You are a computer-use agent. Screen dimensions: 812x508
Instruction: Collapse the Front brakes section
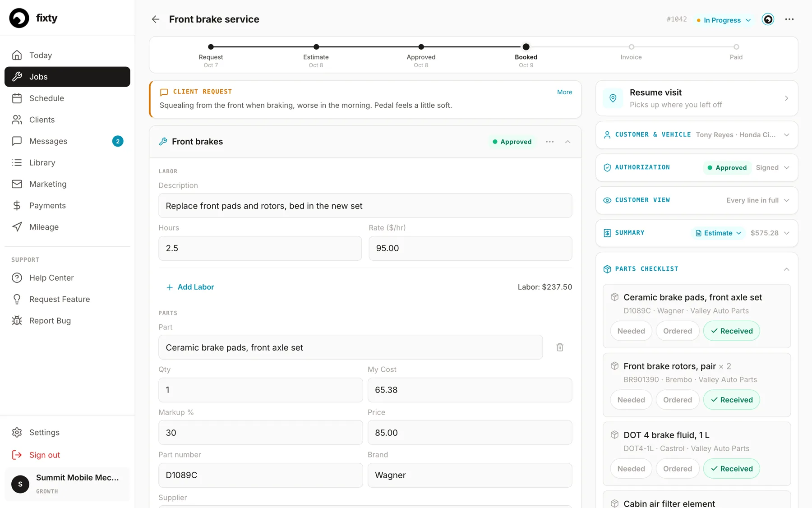pos(567,142)
